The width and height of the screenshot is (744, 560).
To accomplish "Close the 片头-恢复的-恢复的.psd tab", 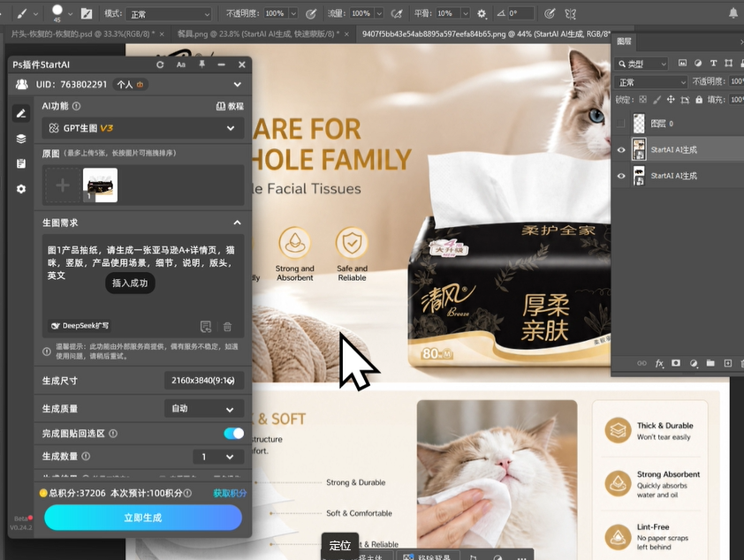I will coord(162,34).
